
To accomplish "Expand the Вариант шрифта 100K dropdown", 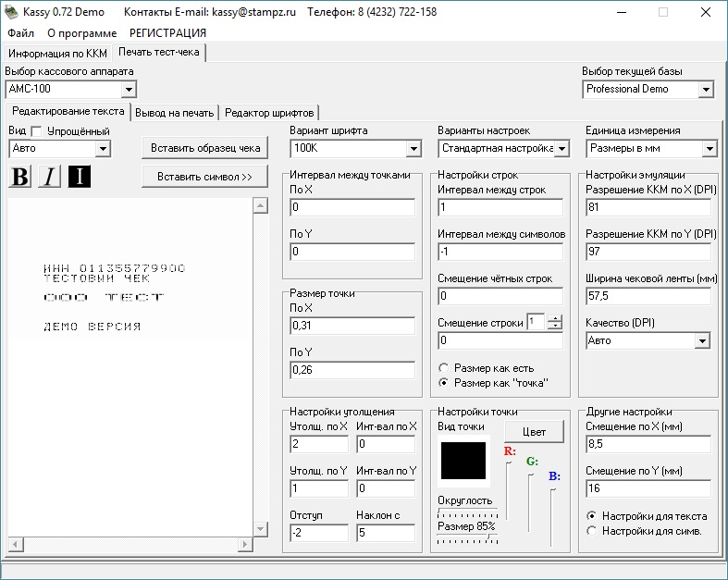I will [x=413, y=148].
